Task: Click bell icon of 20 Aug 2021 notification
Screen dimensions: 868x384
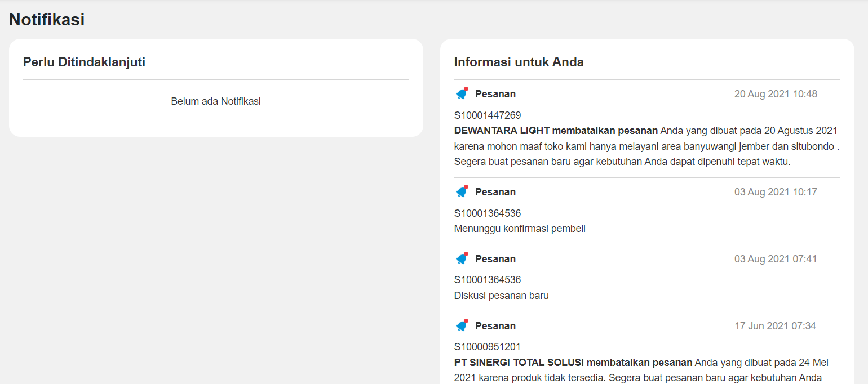Action: tap(462, 93)
